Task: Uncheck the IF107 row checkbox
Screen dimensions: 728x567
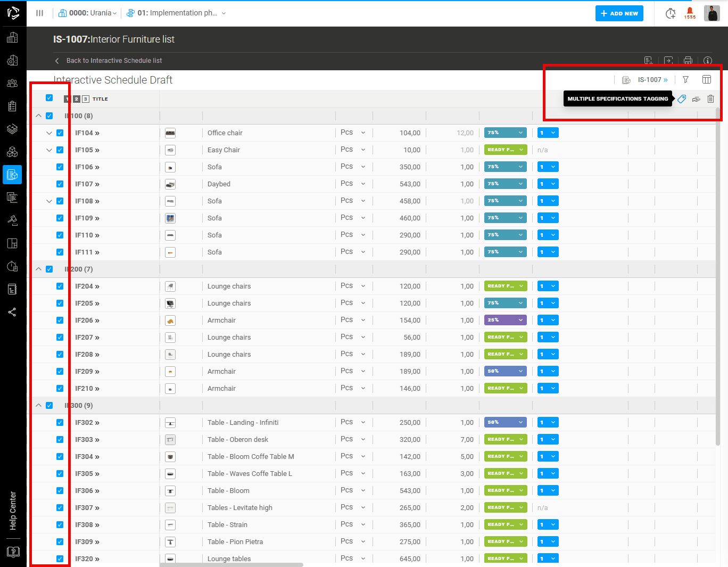Action: tap(60, 184)
